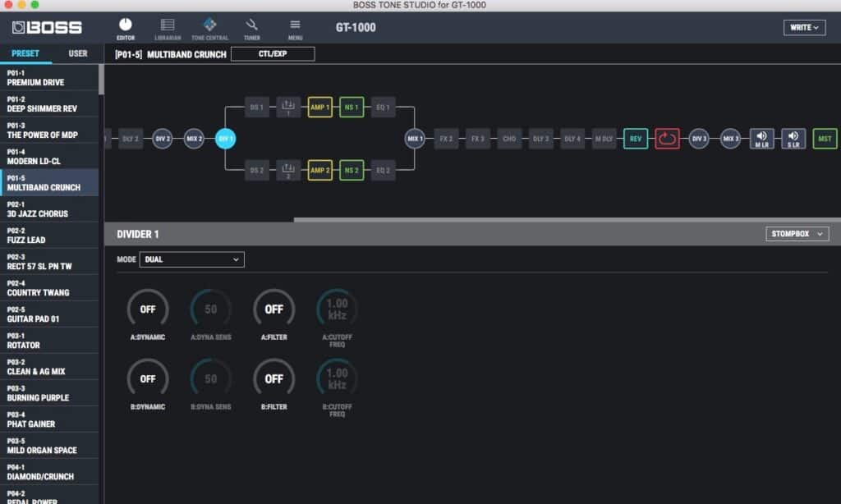Select the M DLY master delay block
Viewport: 841px width, 504px height.
(x=604, y=139)
